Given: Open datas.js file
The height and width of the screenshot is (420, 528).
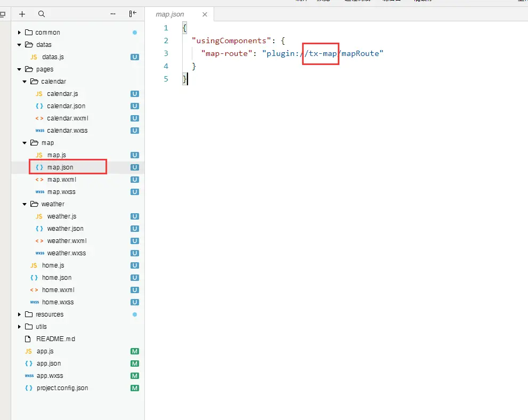Looking at the screenshot, I should [53, 57].
